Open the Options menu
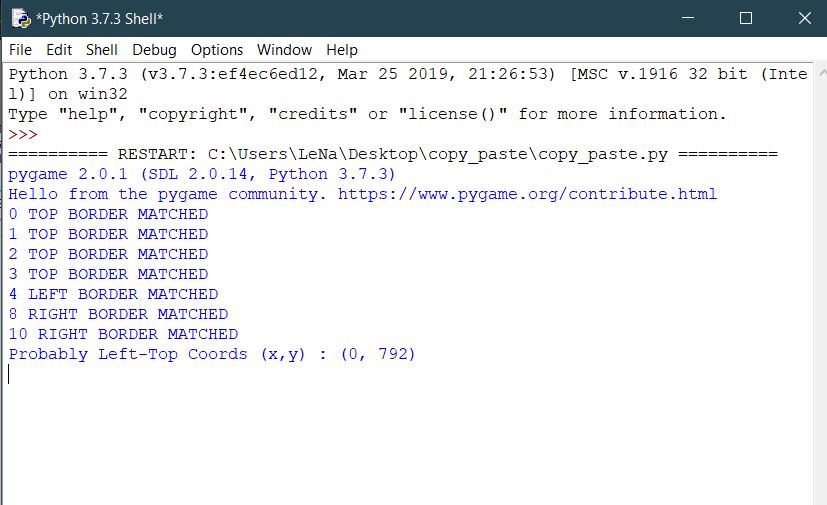 217,49
